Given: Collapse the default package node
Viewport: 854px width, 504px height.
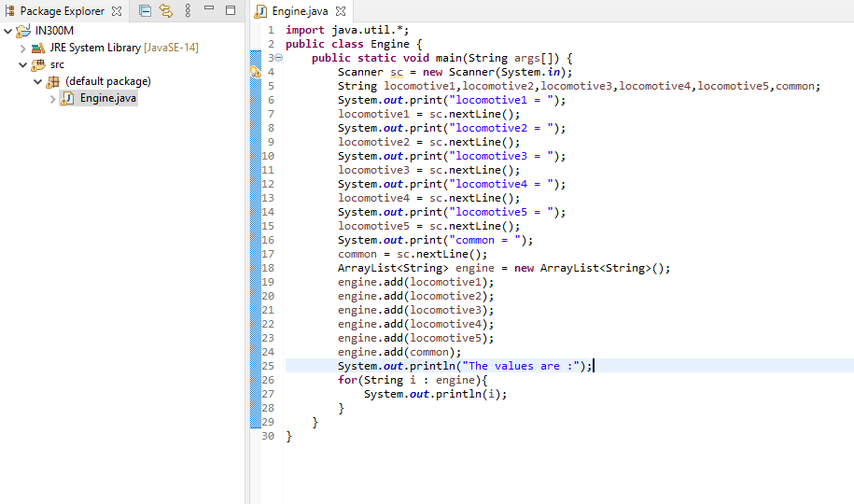Looking at the screenshot, I should point(37,82).
